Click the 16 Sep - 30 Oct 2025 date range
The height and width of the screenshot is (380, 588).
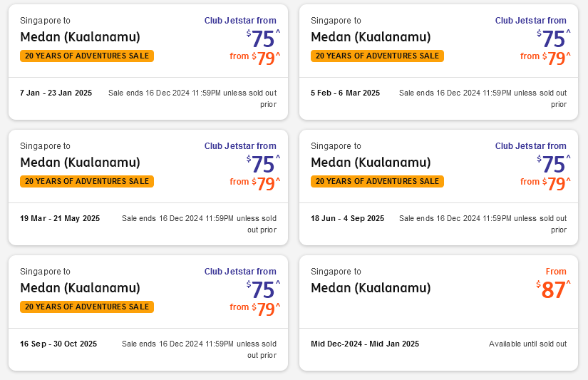pos(58,344)
